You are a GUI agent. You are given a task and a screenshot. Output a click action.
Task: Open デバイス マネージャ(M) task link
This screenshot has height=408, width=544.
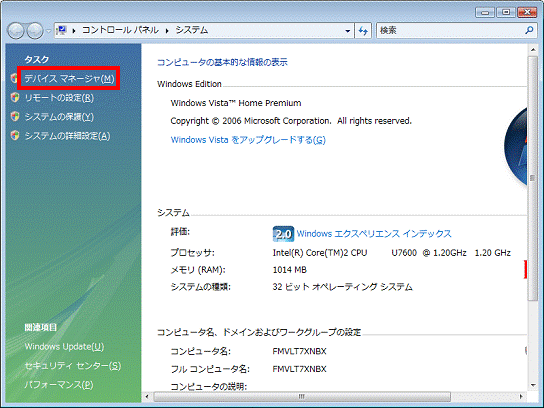click(x=69, y=79)
